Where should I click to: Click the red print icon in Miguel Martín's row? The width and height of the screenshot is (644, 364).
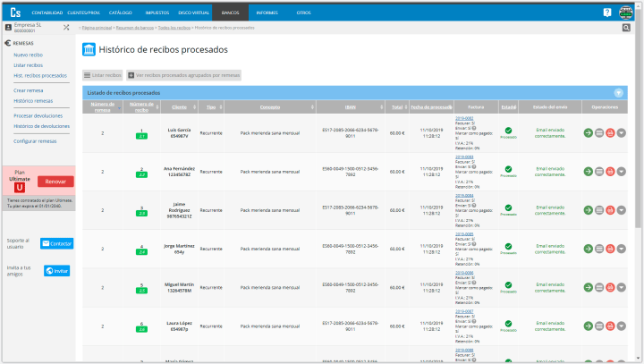point(610,288)
